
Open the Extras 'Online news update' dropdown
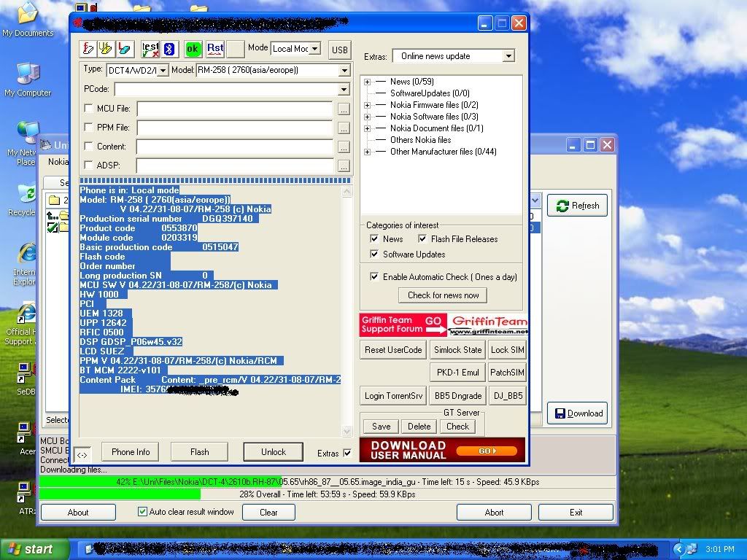coord(508,56)
